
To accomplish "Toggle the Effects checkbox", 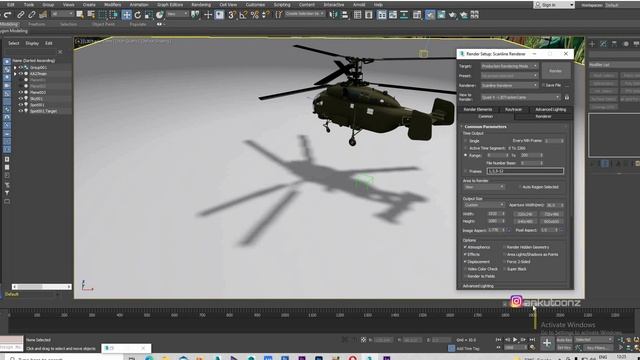I will pyautogui.click(x=465, y=254).
